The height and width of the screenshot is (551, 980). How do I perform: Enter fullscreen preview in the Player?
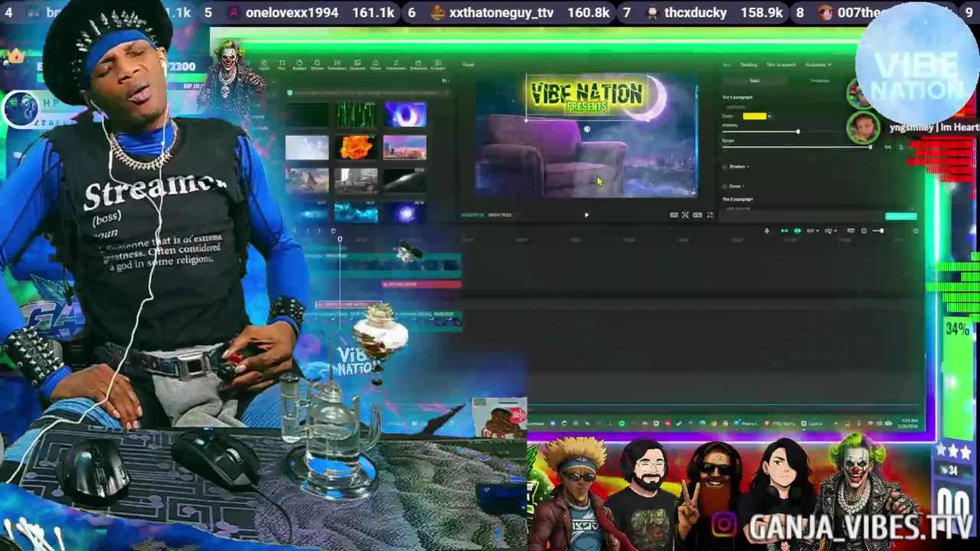click(x=710, y=215)
